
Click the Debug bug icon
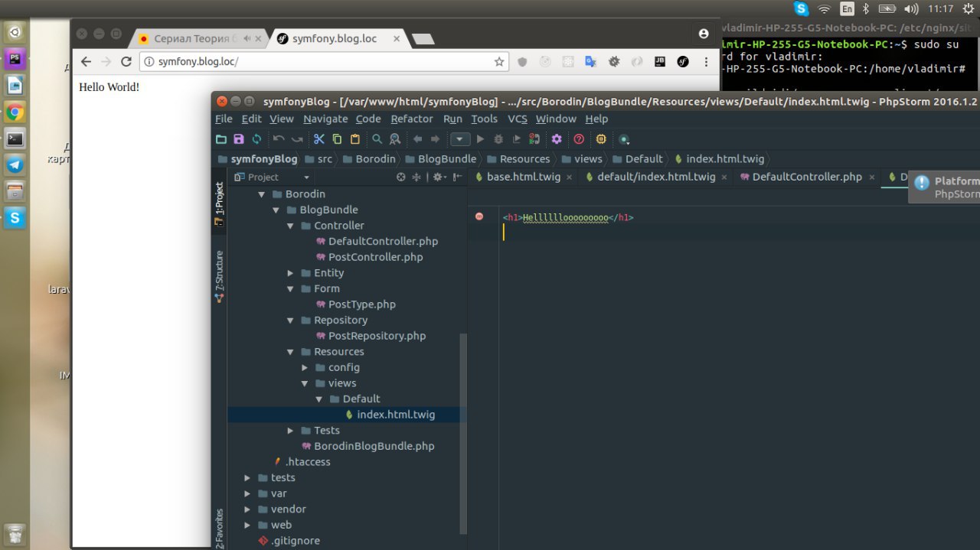click(x=498, y=139)
